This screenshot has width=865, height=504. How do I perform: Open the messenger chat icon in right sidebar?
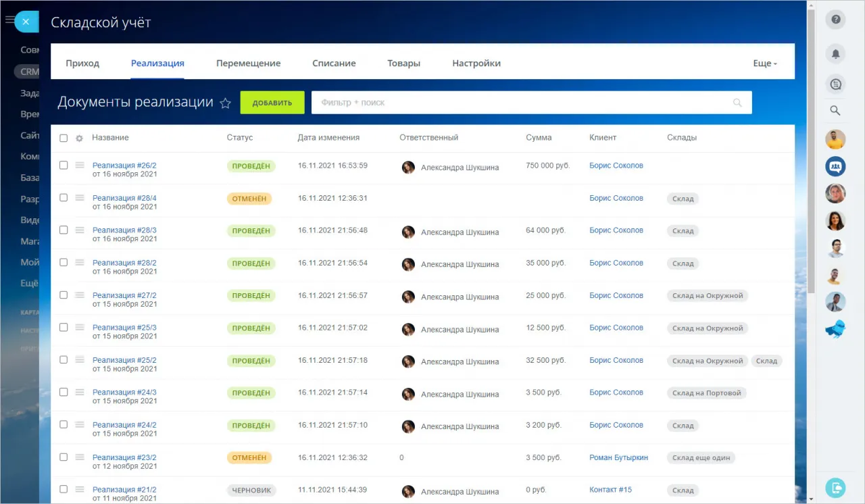coord(835,84)
